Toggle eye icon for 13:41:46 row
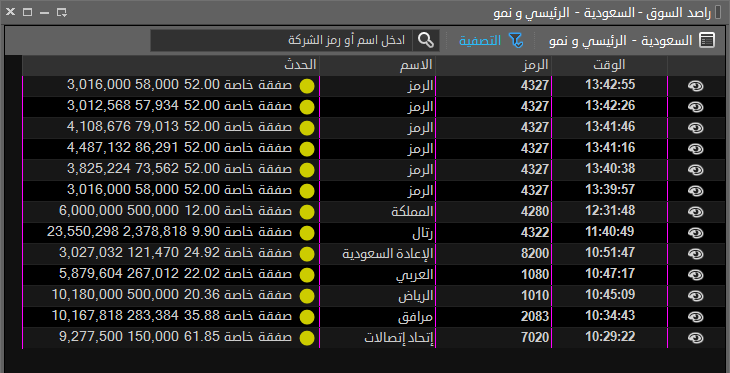Image resolution: width=730 pixels, height=373 pixels. 696,128
